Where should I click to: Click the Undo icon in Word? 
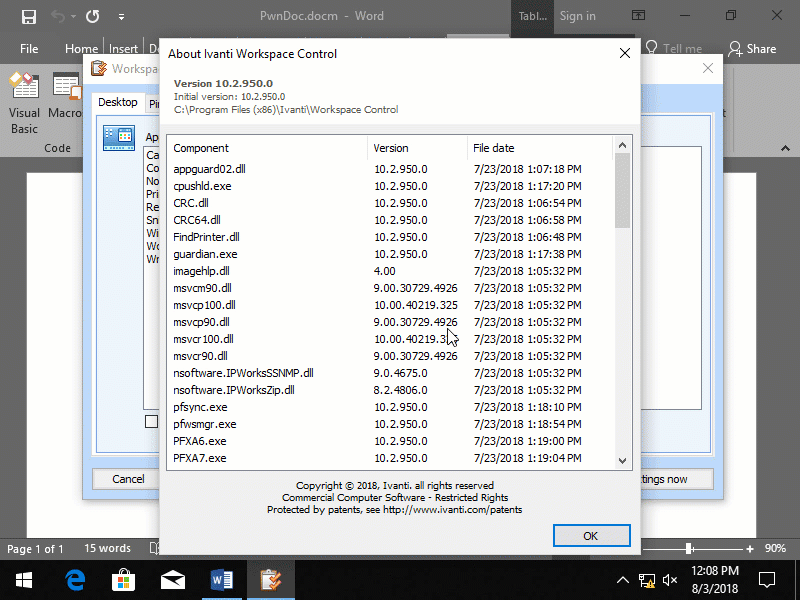(58, 16)
